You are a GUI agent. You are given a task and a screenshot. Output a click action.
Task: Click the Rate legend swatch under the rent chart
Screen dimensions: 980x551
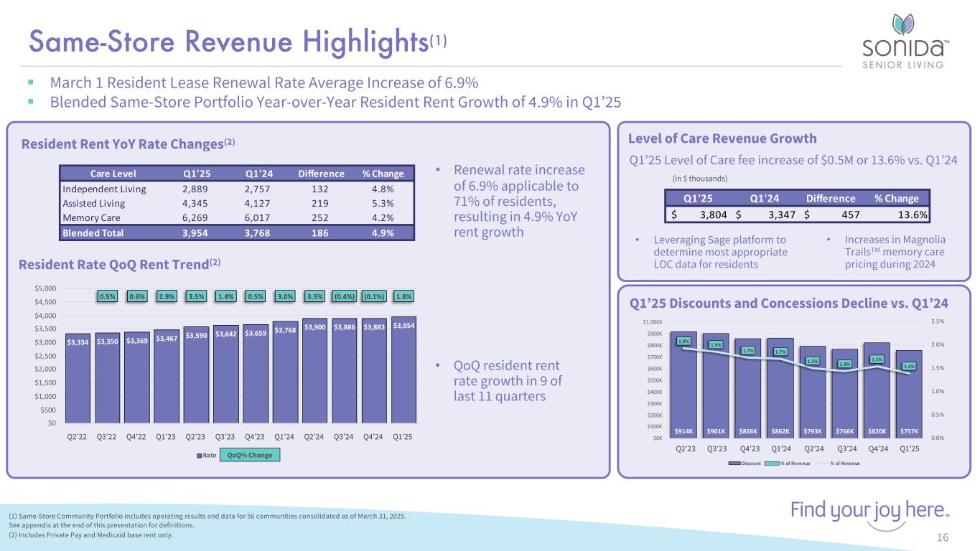point(202,455)
